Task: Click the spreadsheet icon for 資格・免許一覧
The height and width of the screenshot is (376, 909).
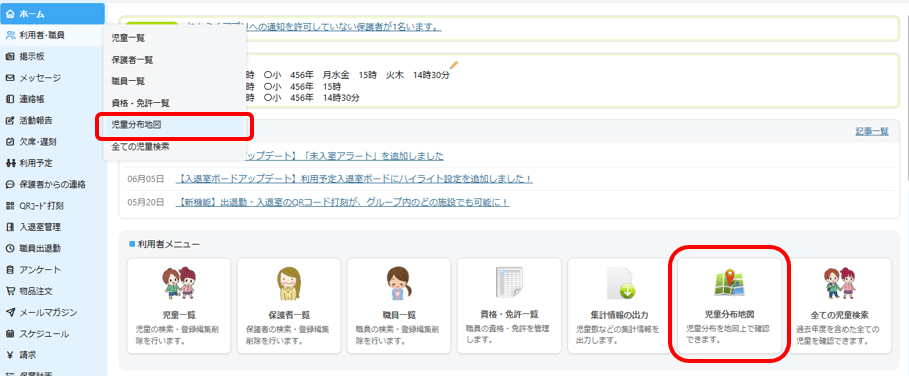Action: tap(509, 283)
